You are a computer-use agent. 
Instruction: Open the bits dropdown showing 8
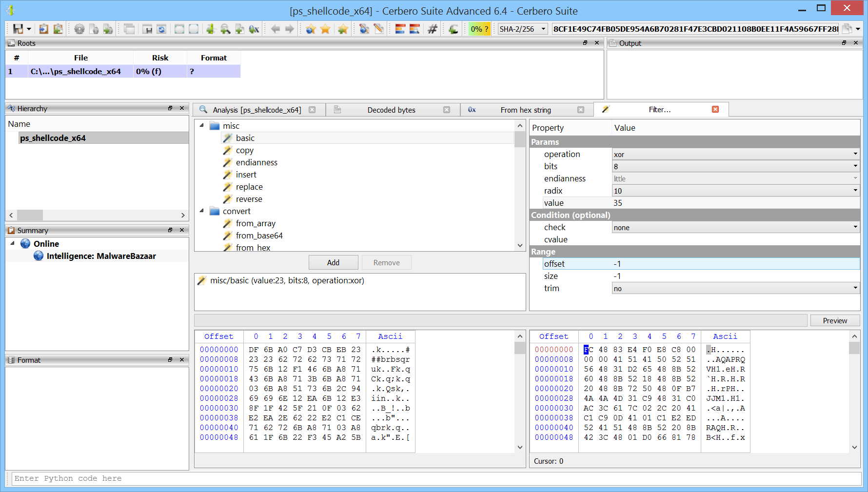click(x=735, y=166)
